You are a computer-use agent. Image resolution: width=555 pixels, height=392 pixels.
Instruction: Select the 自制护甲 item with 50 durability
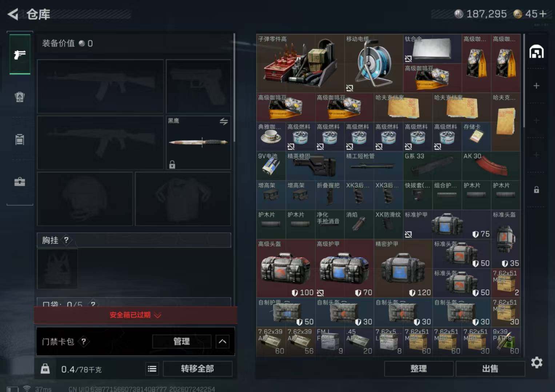pyautogui.click(x=286, y=312)
